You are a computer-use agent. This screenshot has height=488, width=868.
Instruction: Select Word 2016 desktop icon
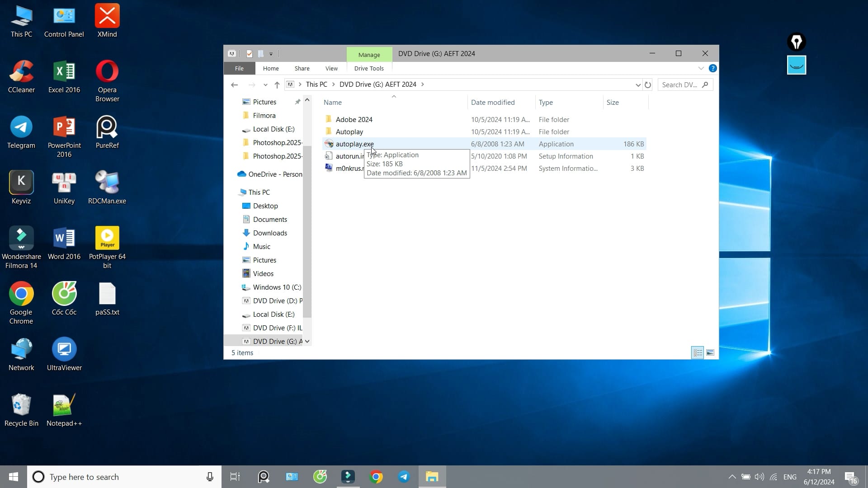pos(64,243)
